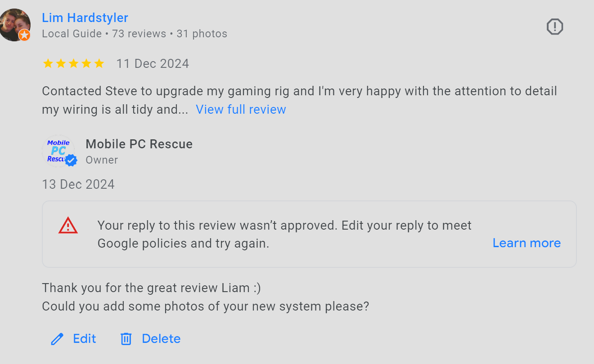This screenshot has height=364, width=594.
Task: Click the report review exclamation icon
Action: 555,27
